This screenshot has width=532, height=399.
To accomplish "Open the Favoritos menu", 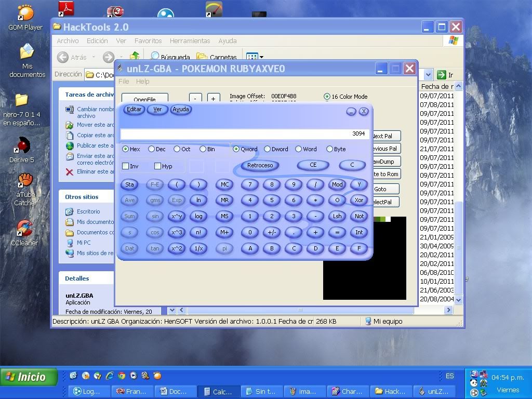I will click(148, 41).
